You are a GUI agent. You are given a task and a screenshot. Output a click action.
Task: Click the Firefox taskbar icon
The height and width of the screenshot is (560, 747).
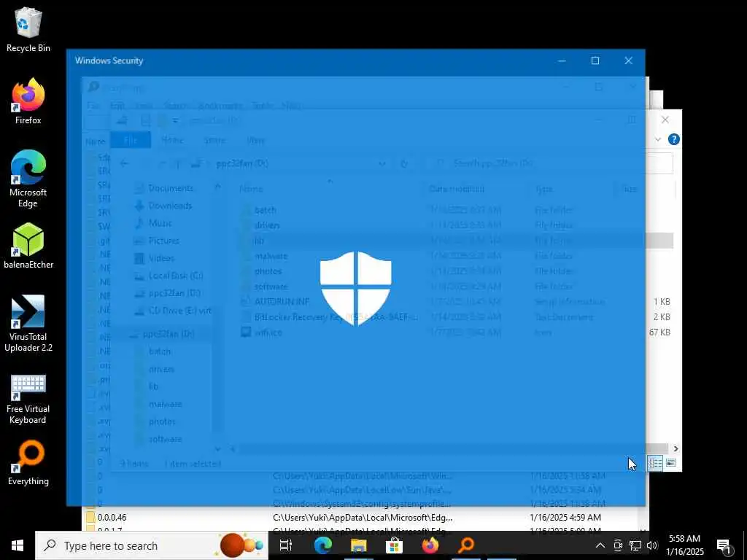tap(430, 545)
